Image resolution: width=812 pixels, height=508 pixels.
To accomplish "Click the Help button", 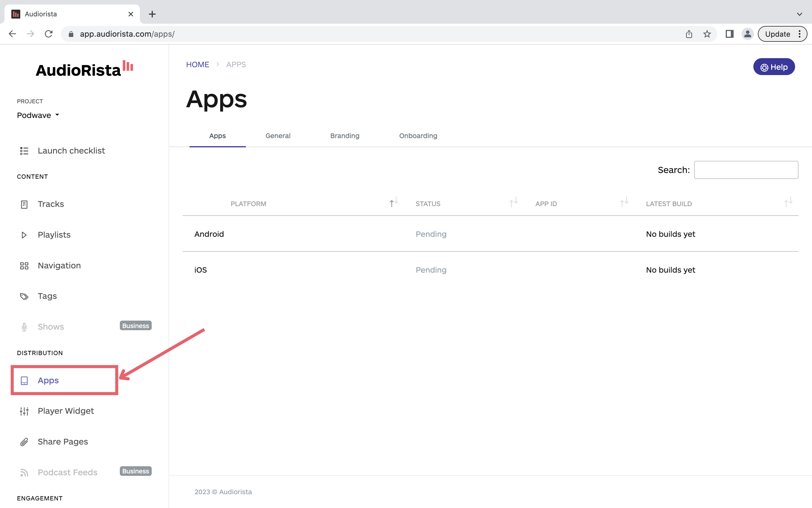I will (774, 67).
